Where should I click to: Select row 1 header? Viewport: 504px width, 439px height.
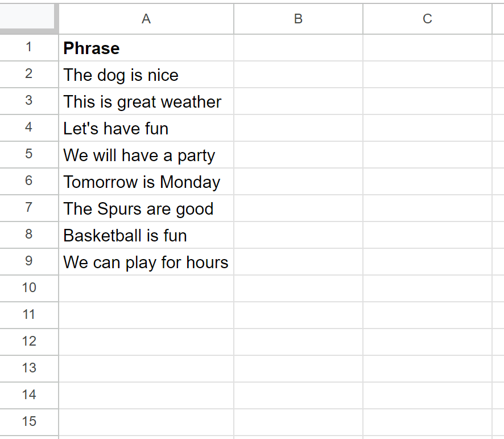tap(29, 48)
